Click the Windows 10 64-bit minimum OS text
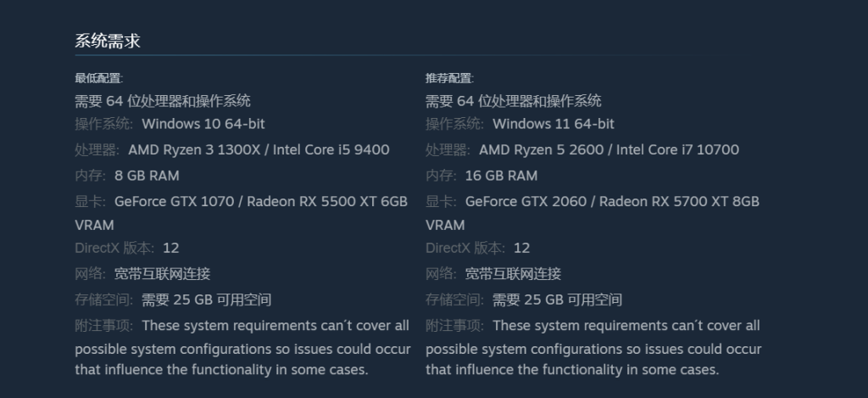 click(x=203, y=124)
